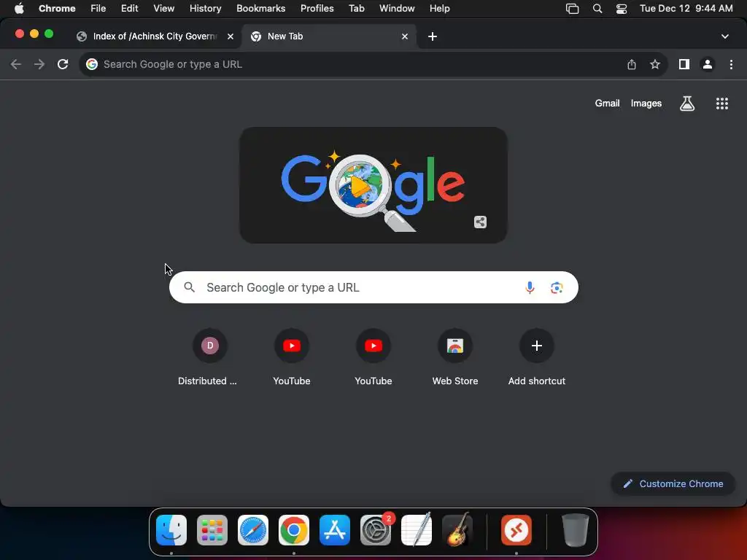Open the remote desktop app in Dock
This screenshot has width=747, height=560.
(516, 530)
